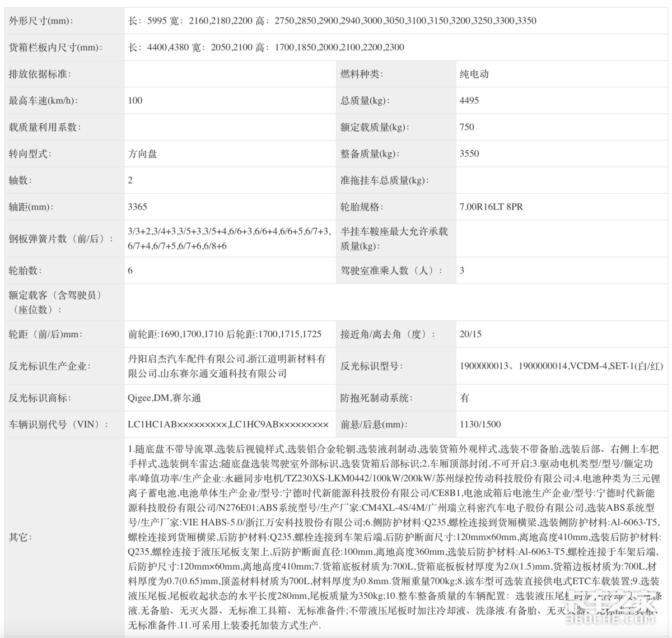The height and width of the screenshot is (638, 672).
Task: Click the 反光标识型号 model numbers cell
Action: point(561,366)
